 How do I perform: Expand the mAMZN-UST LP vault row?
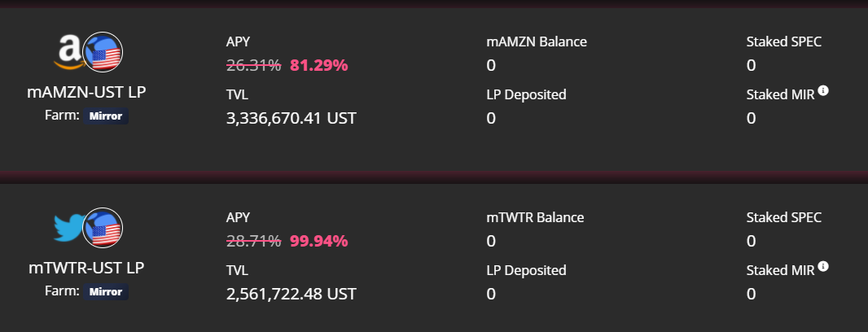click(x=434, y=89)
